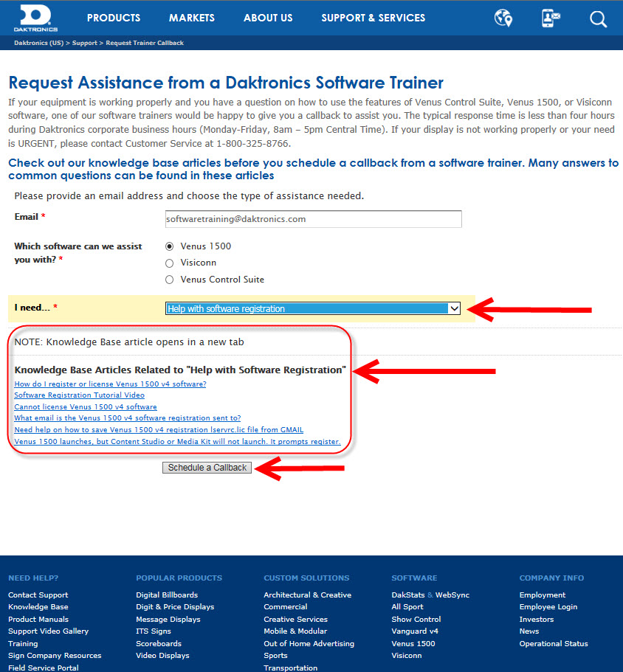Open Operational Status footer link
The height and width of the screenshot is (672, 623).
pyautogui.click(x=554, y=644)
